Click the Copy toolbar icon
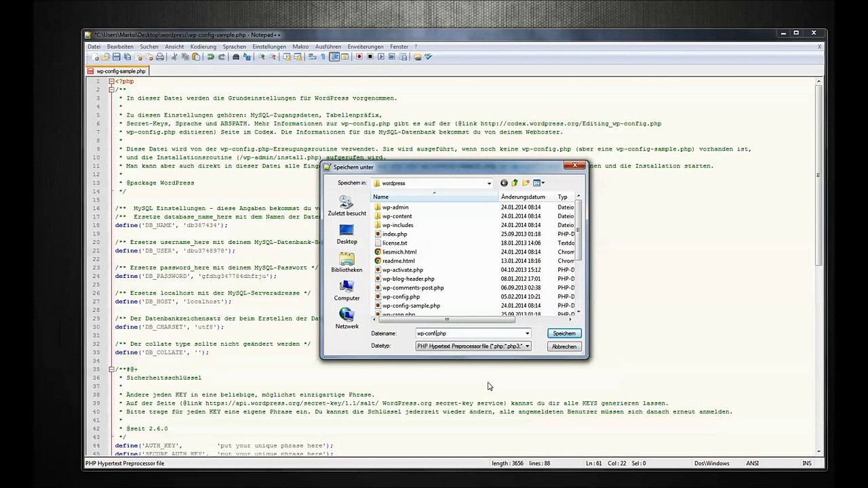The height and width of the screenshot is (488, 868). (185, 57)
